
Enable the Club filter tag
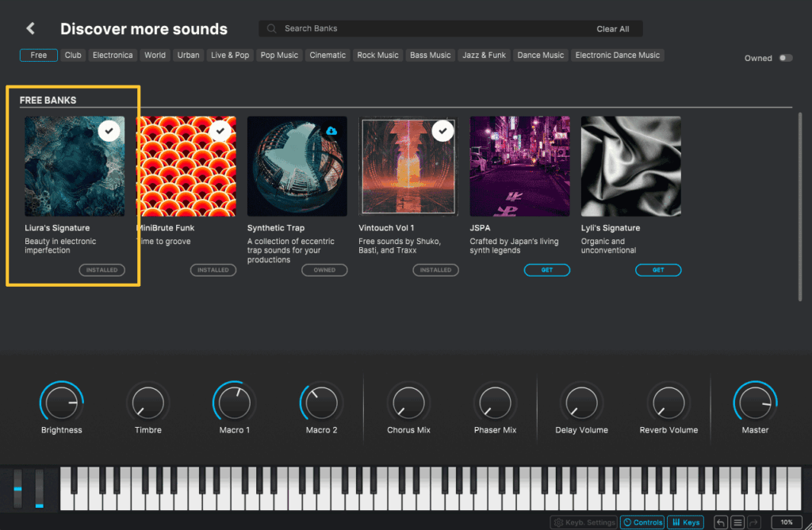[73, 55]
